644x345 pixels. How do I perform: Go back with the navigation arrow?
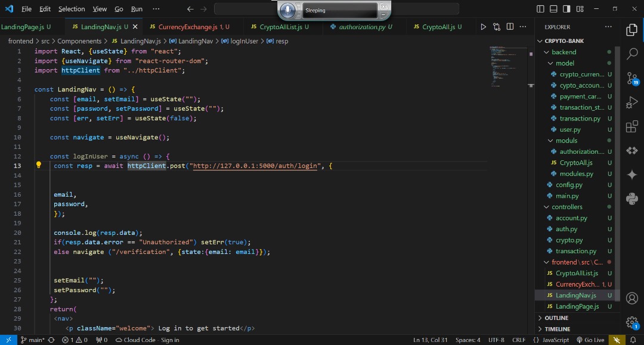(x=190, y=9)
